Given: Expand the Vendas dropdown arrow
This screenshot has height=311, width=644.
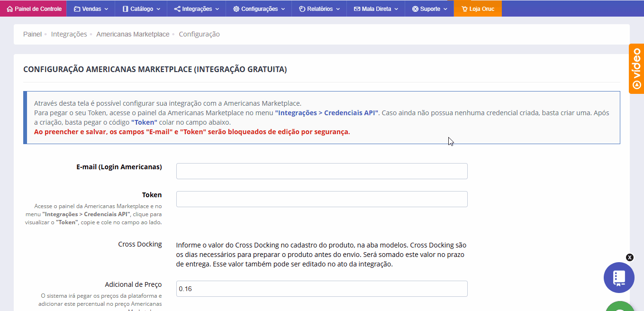Looking at the screenshot, I should 106,9.
